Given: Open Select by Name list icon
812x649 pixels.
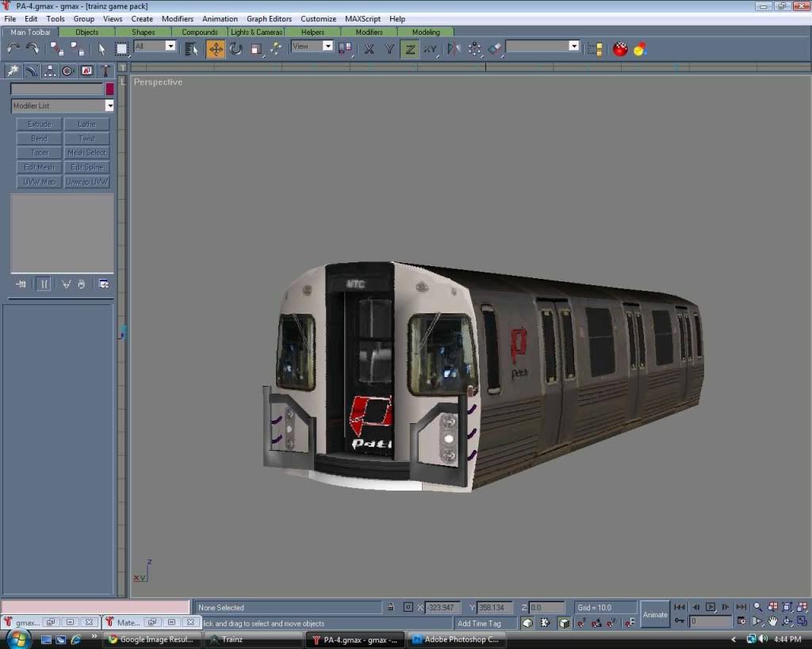Looking at the screenshot, I should coord(192,49).
